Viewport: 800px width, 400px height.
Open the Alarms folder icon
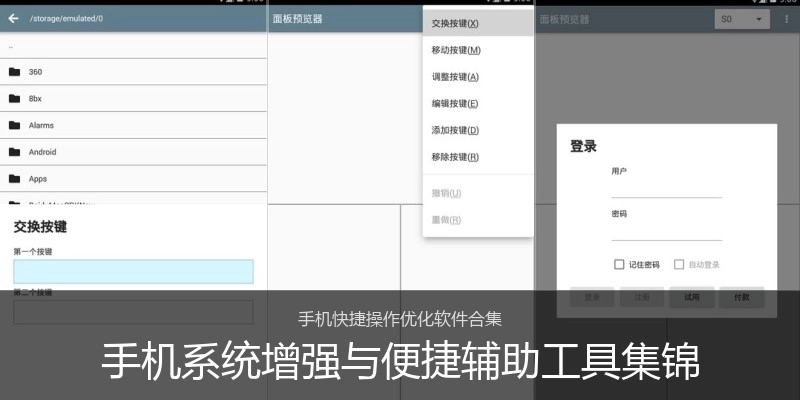tap(15, 125)
